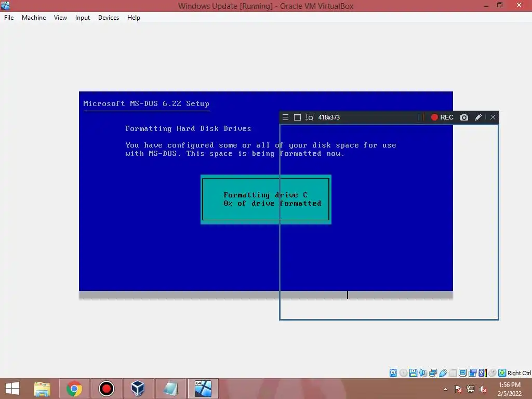Open Google Chrome from the taskbar
This screenshot has height=399, width=532.
tap(74, 389)
